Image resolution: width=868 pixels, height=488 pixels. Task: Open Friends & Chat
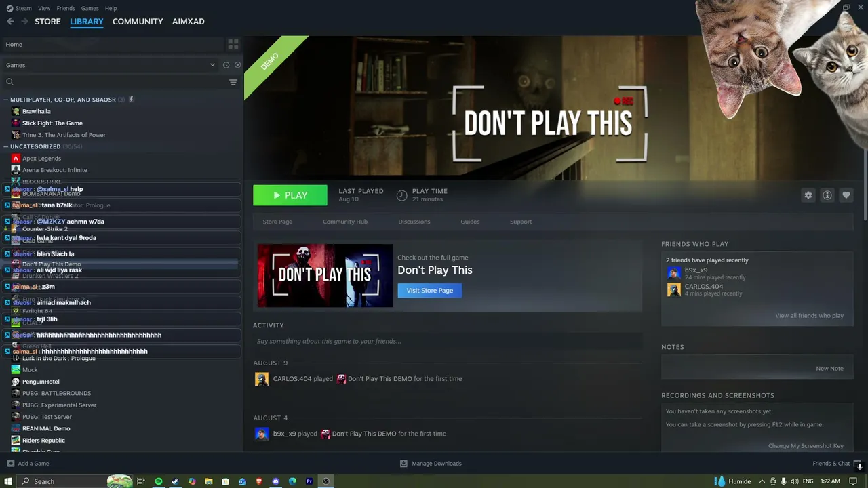coord(831,464)
